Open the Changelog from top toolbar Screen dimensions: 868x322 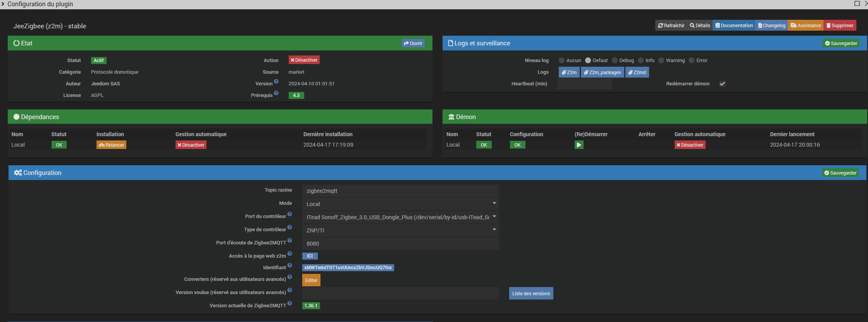point(772,26)
